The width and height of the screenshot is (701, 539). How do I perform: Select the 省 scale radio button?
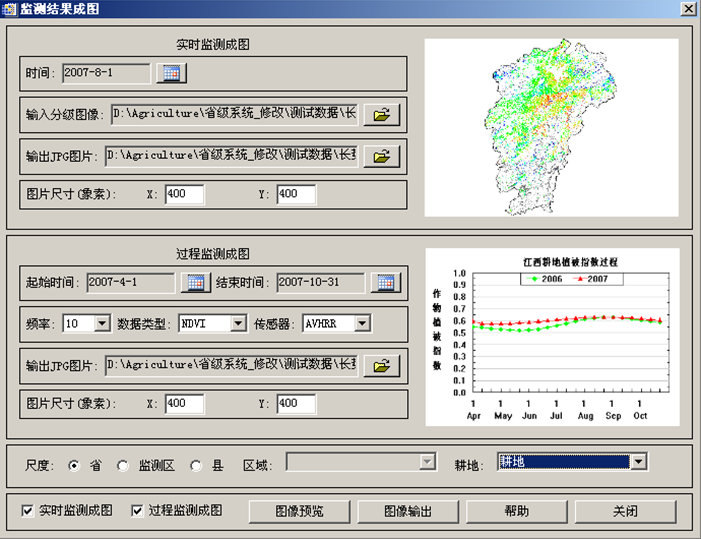pyautogui.click(x=74, y=466)
